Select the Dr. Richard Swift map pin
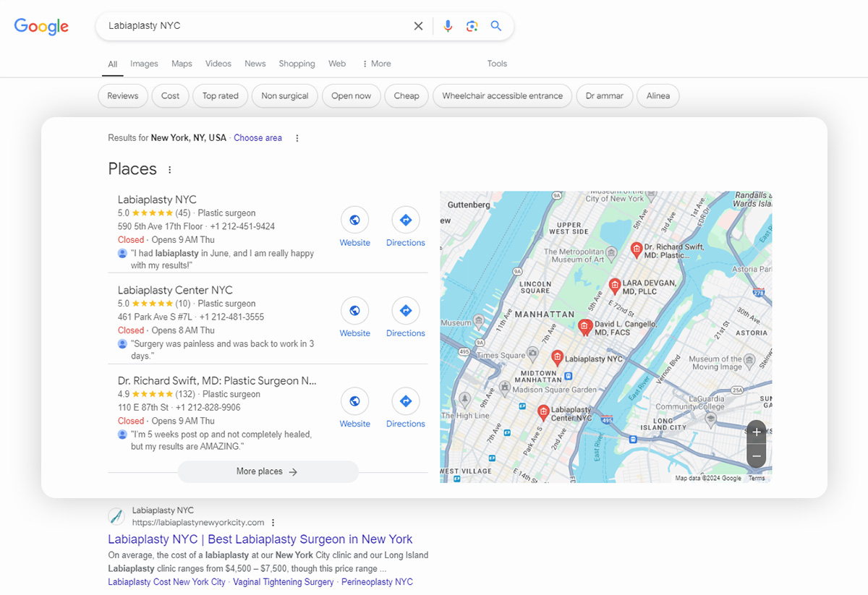This screenshot has height=595, width=868. (636, 250)
